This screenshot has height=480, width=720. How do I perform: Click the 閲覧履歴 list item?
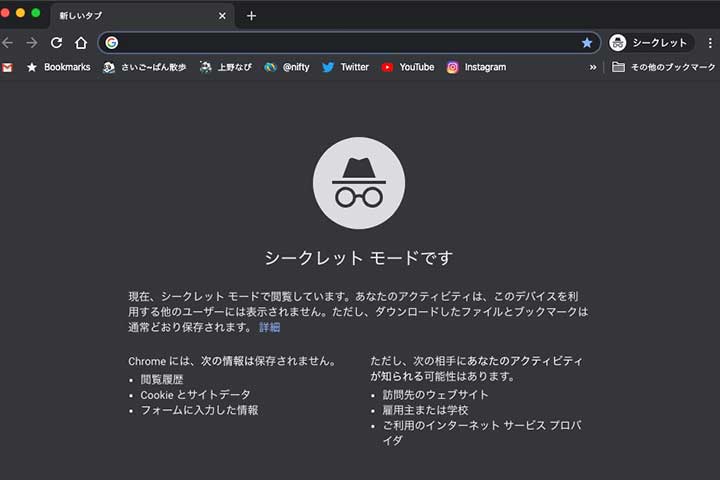pyautogui.click(x=162, y=379)
